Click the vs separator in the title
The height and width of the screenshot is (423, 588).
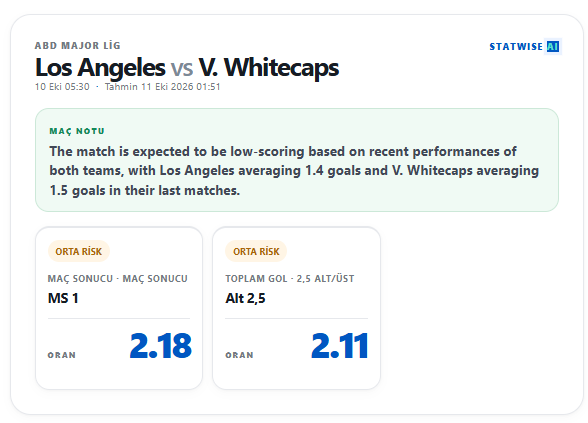[182, 69]
